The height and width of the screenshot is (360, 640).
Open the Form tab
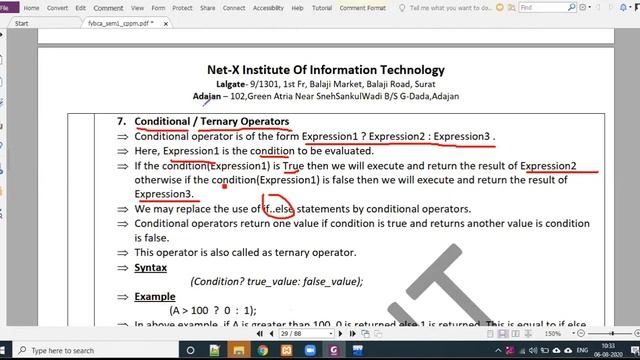pos(158,8)
